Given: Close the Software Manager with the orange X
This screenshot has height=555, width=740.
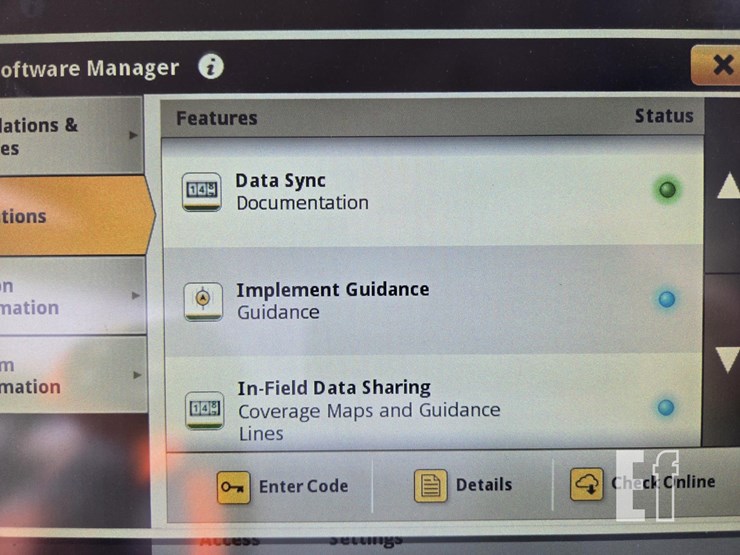Looking at the screenshot, I should [720, 66].
